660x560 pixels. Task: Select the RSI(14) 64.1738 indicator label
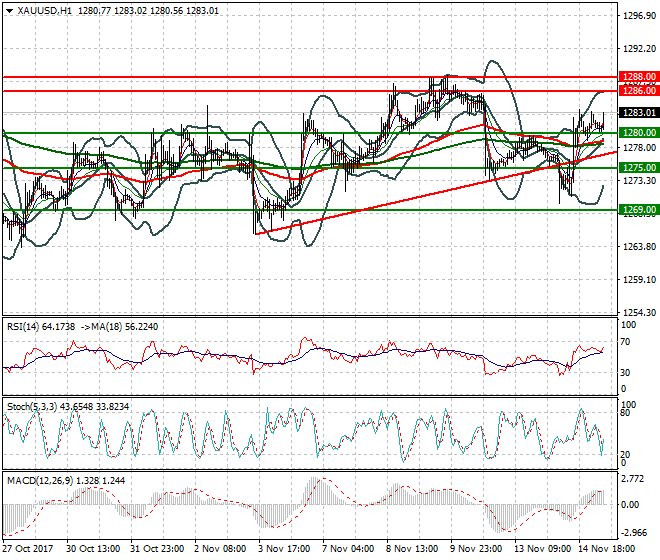pos(41,327)
